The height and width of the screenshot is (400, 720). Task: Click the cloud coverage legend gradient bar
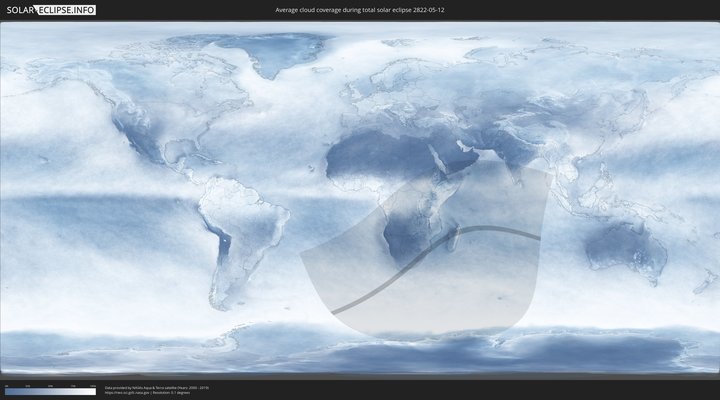[50, 392]
